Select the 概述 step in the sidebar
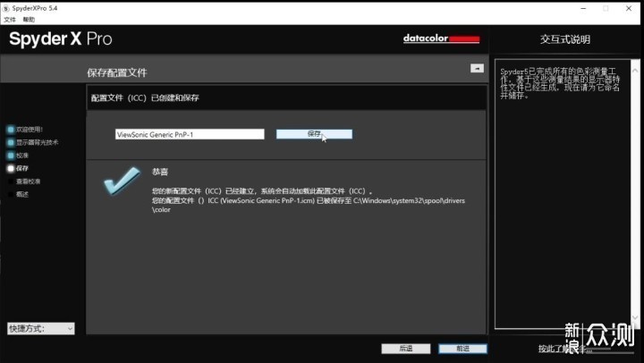Viewport: 644px width, 363px height. tap(22, 194)
